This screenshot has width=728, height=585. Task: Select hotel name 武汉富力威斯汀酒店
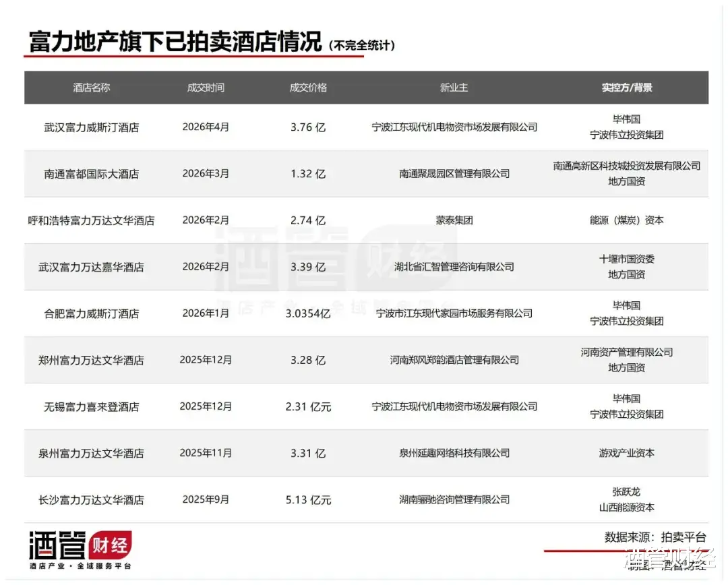click(x=92, y=127)
